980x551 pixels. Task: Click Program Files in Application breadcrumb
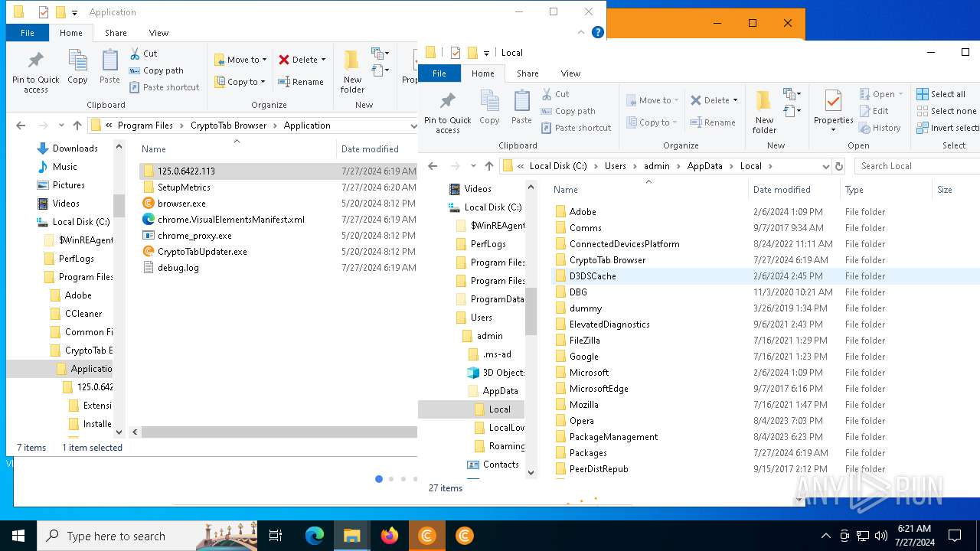(145, 126)
